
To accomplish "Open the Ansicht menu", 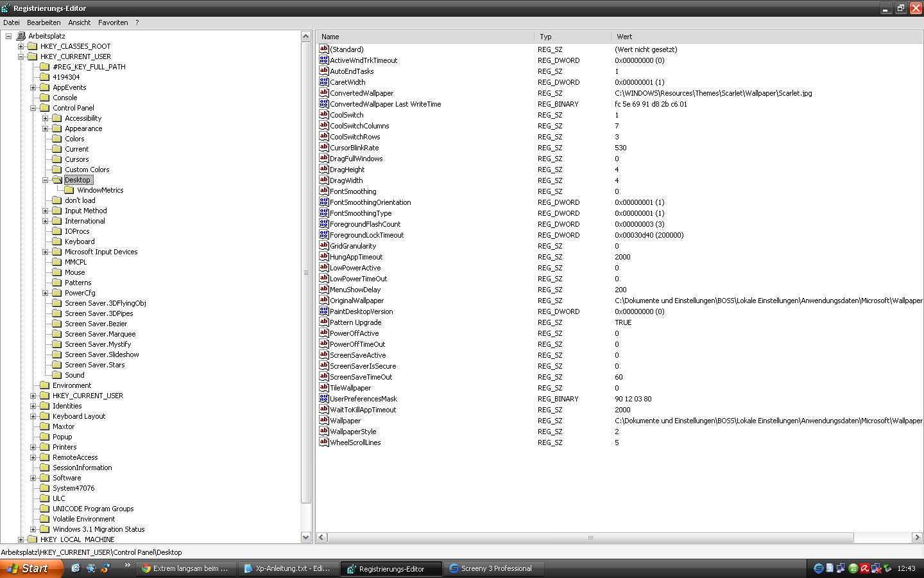I will click(80, 22).
